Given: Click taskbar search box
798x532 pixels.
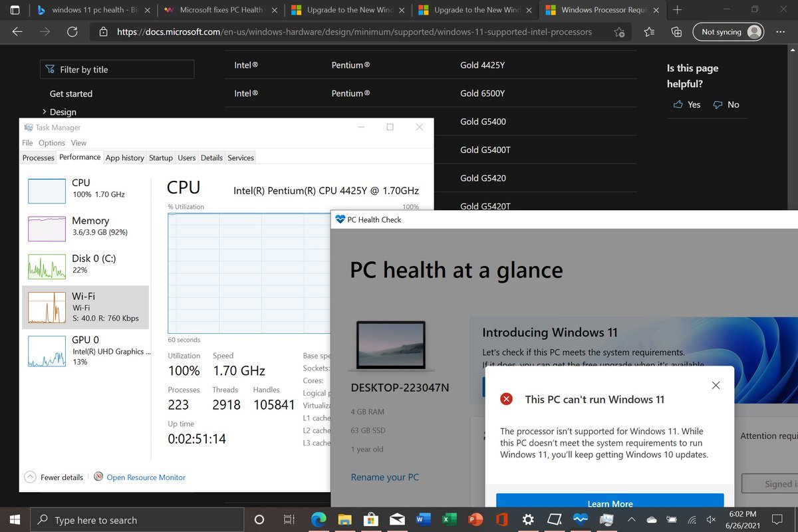Looking at the screenshot, I should pyautogui.click(x=137, y=519).
